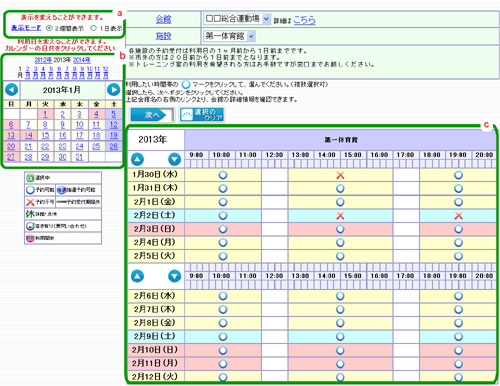Screen dimensions: 500x386
Task: Open the 会館 dropdown showing □□総合運動場
Action: point(237,19)
